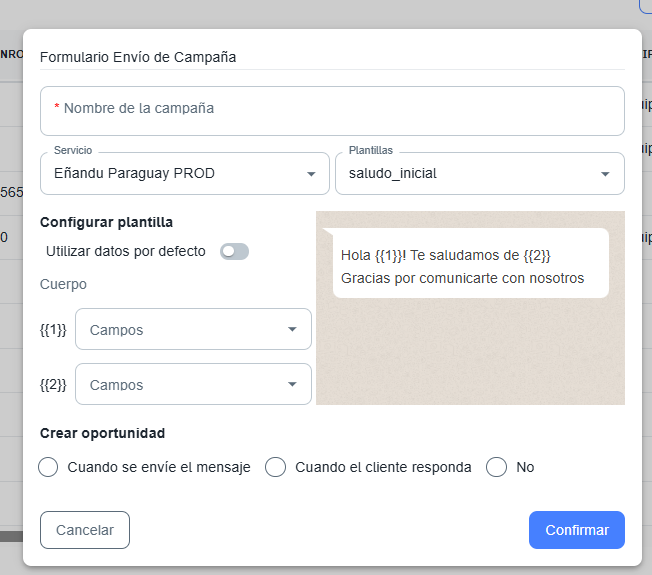This screenshot has height=575, width=652.
Task: Click the 'Formulario Envío de Campaña' title
Action: click(138, 57)
